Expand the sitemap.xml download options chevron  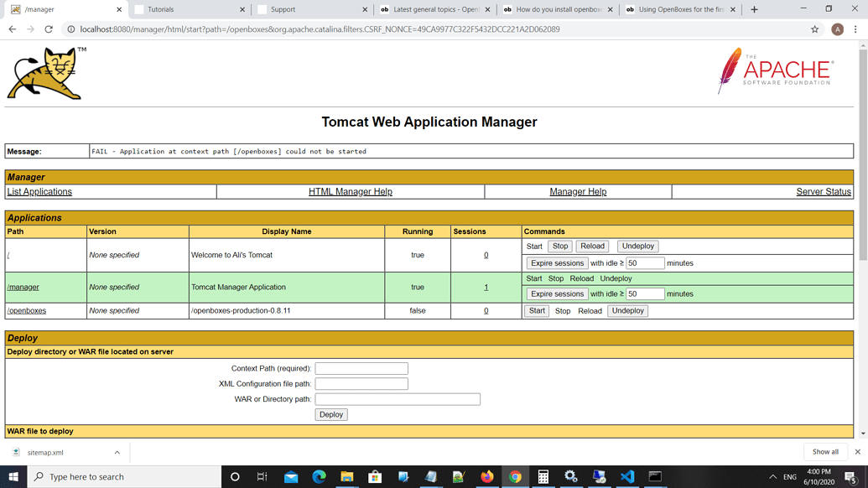(117, 452)
